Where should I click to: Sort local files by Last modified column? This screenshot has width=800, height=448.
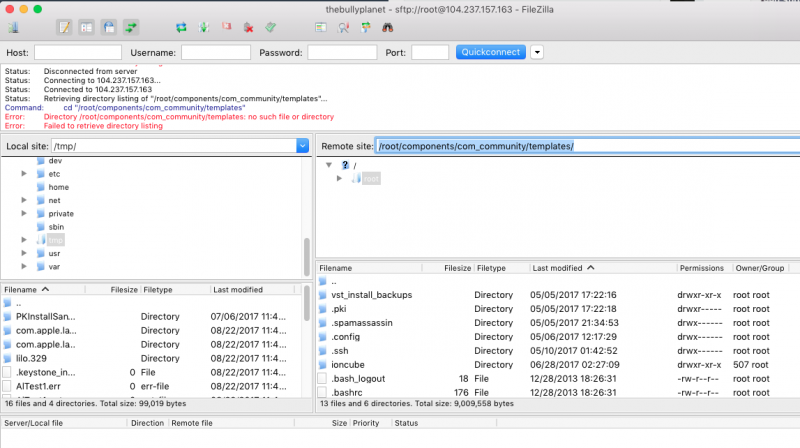point(253,289)
